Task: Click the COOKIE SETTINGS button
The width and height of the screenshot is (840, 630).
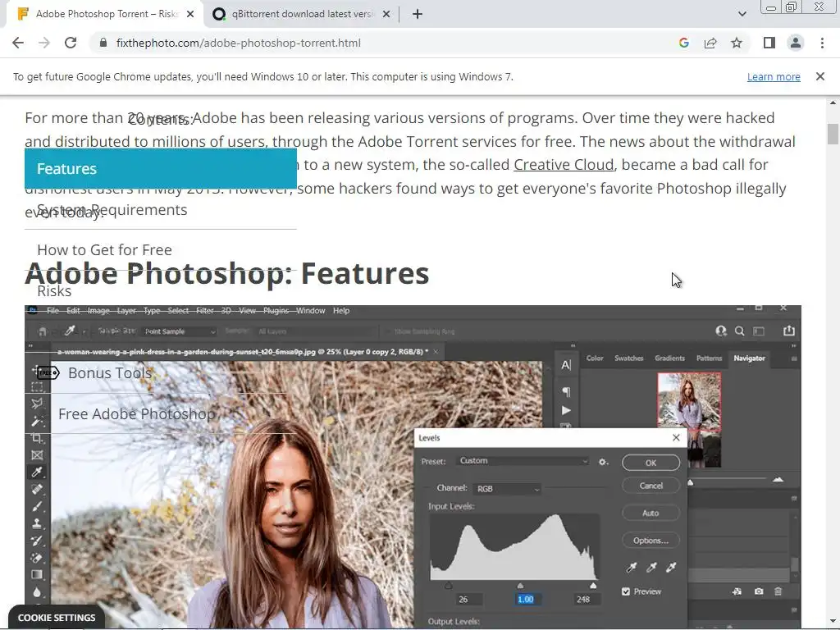Action: (x=57, y=618)
